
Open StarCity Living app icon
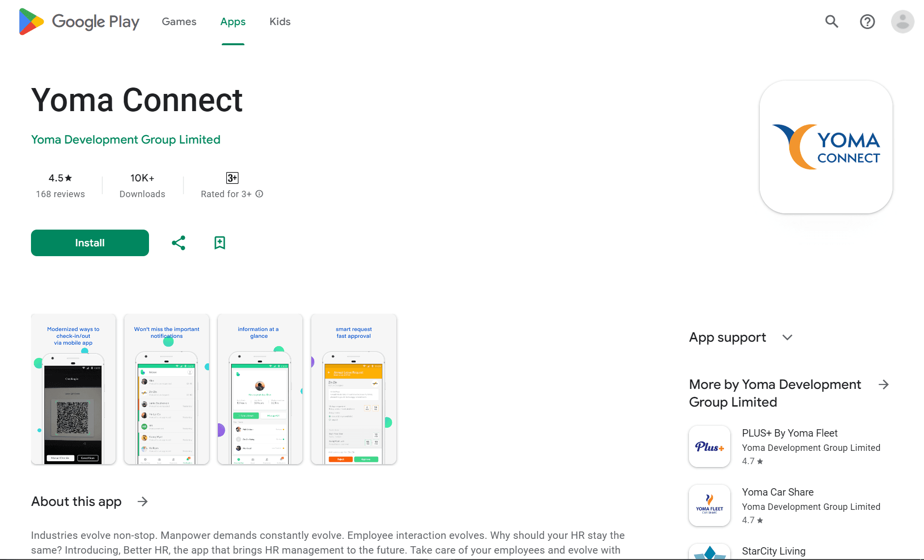coord(710,552)
